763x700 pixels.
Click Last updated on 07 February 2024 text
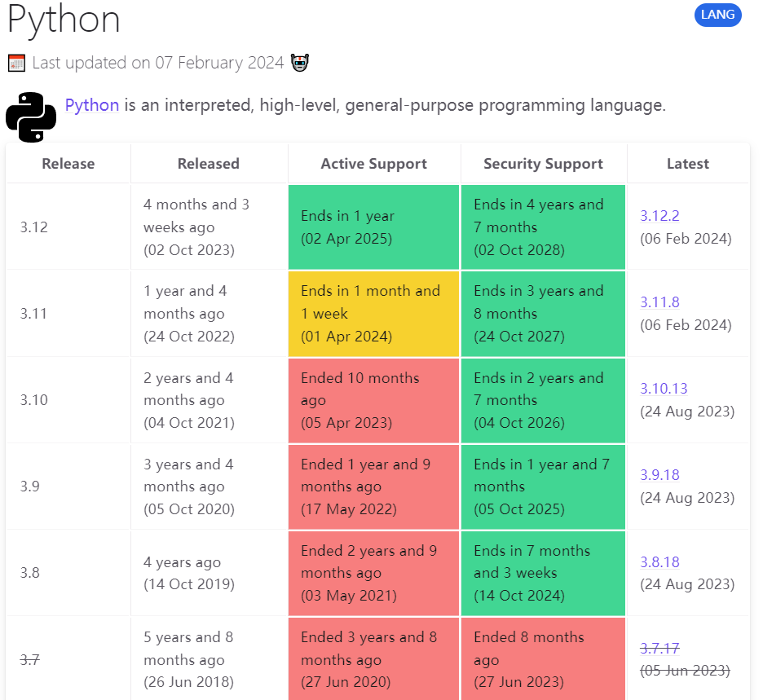[x=157, y=63]
